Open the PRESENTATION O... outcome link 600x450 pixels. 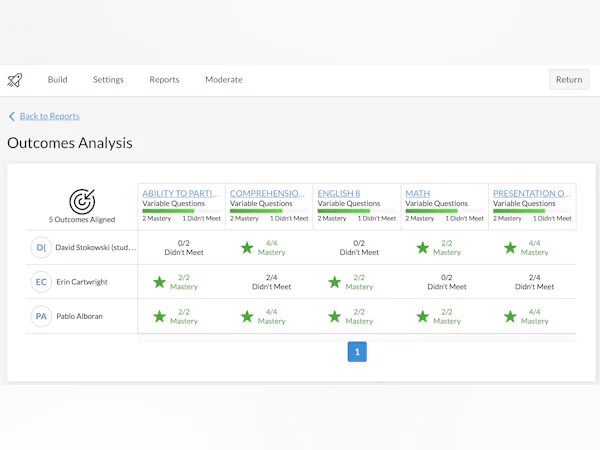click(x=532, y=193)
